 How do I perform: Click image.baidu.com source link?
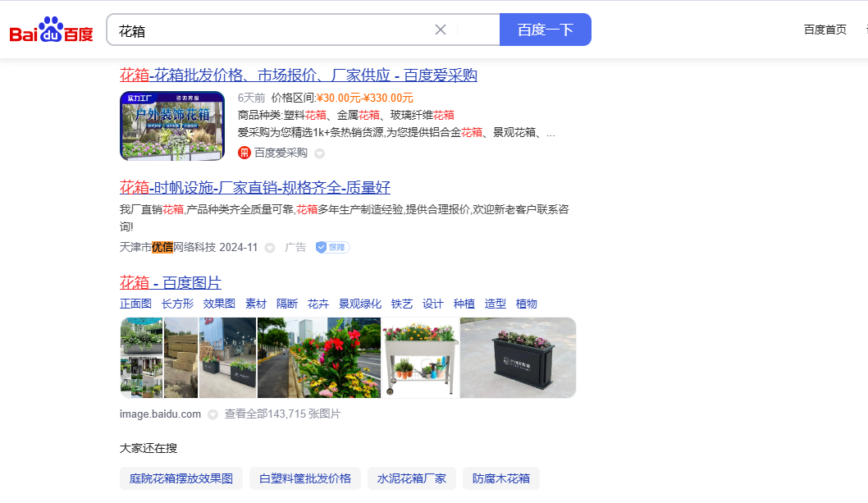[x=160, y=414]
